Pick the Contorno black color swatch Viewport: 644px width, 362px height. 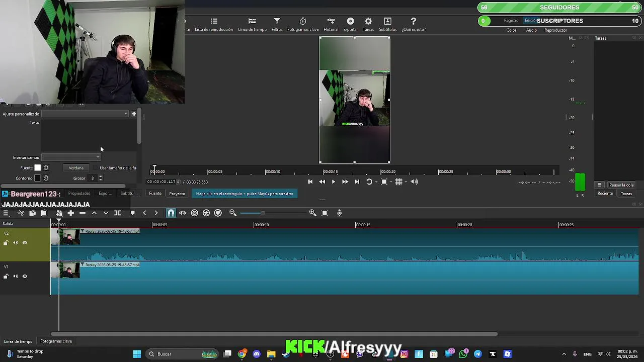37,178
